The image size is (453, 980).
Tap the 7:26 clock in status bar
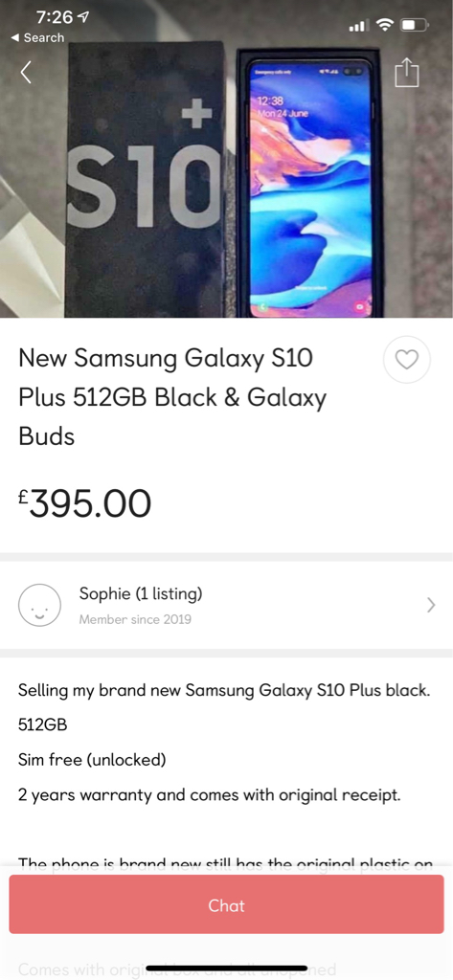coord(54,17)
